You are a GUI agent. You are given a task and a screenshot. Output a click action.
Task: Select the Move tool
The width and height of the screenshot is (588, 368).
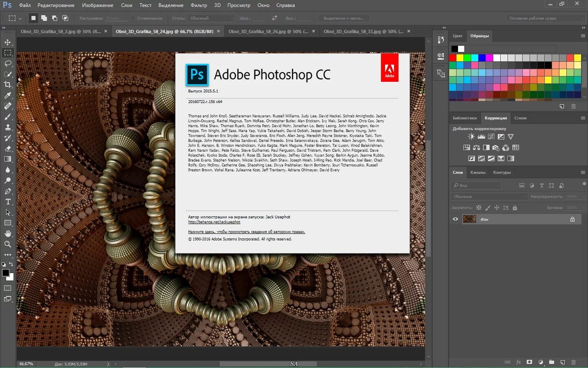click(8, 42)
